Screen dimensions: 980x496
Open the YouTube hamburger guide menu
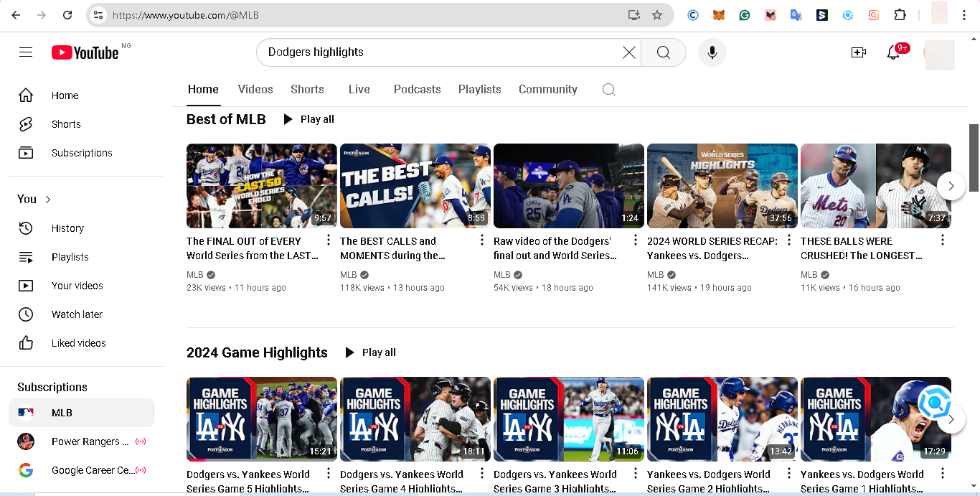tap(26, 52)
